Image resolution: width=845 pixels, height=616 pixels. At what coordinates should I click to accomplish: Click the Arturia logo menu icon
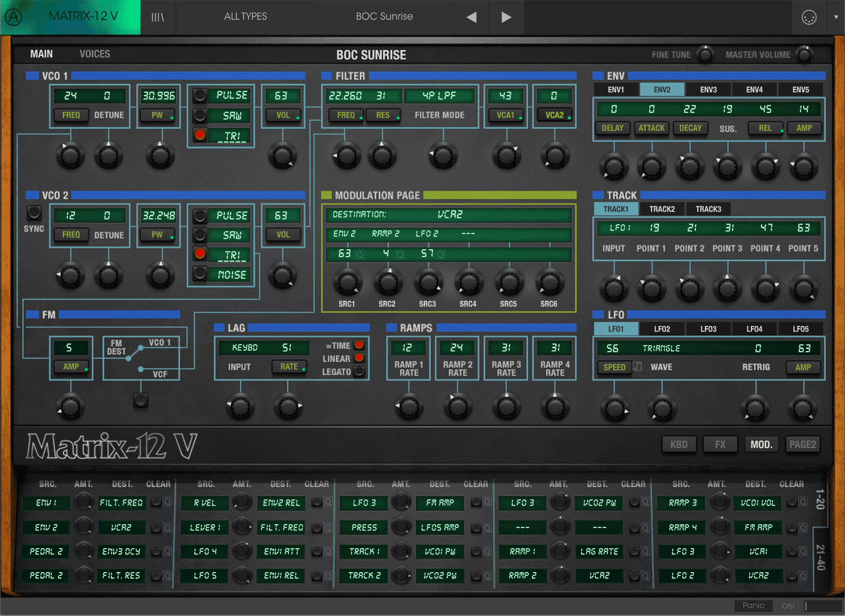coord(13,17)
